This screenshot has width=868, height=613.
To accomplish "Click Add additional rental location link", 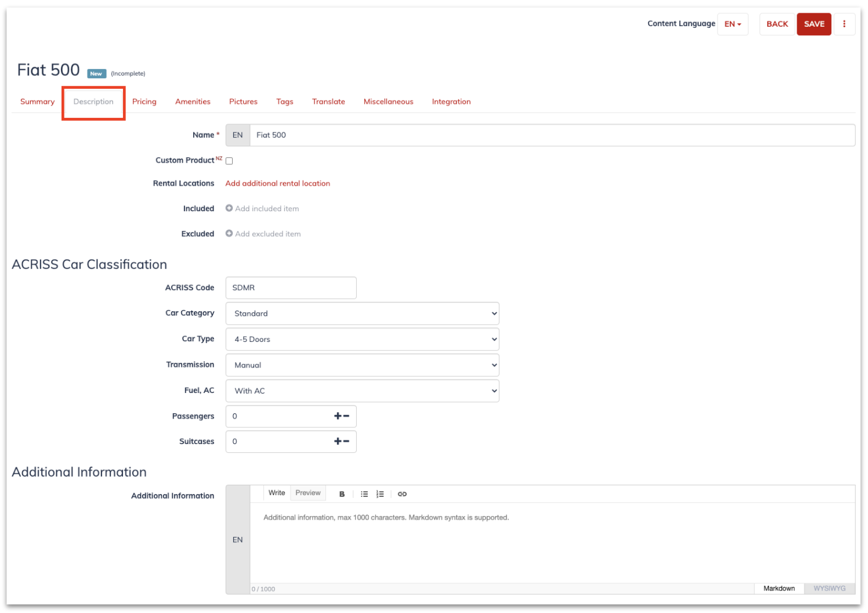I will (277, 183).
